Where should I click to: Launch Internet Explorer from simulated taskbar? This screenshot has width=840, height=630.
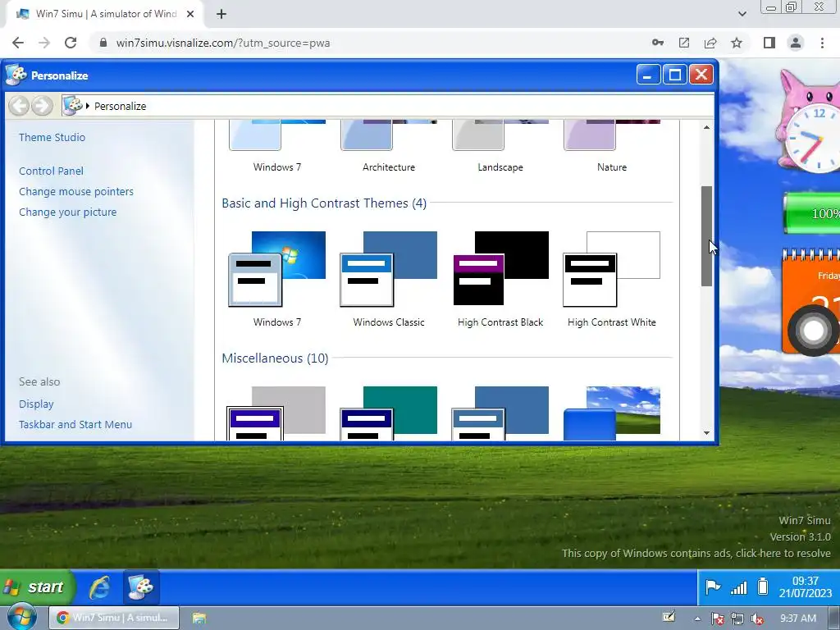[99, 587]
